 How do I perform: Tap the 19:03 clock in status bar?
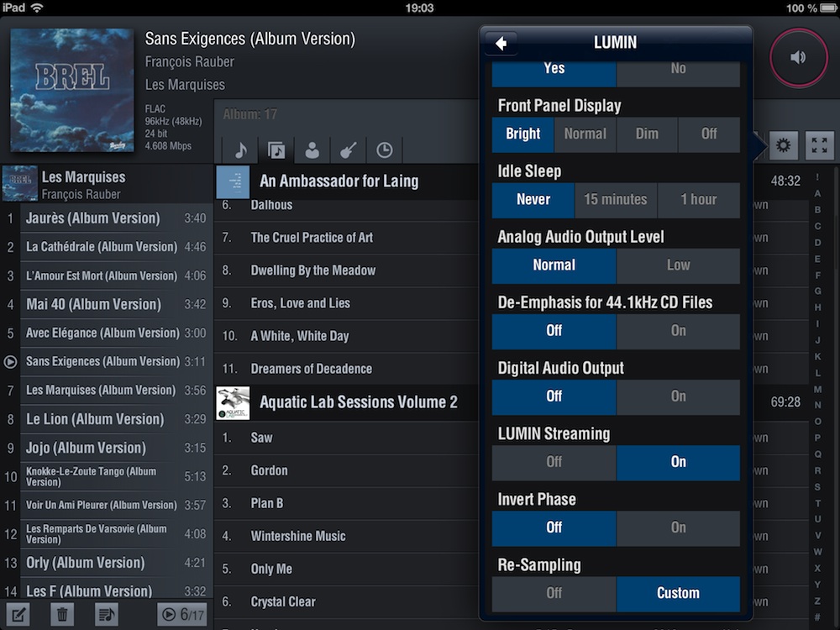coord(419,8)
